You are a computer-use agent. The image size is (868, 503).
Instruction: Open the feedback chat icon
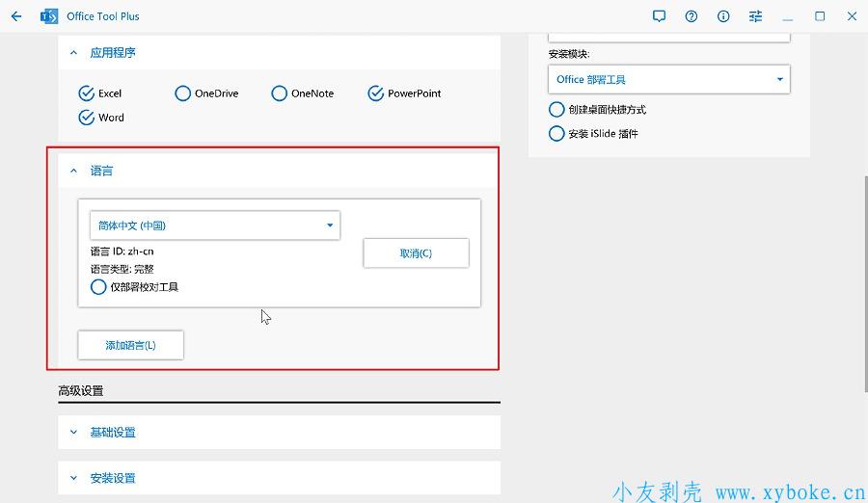[x=660, y=16]
